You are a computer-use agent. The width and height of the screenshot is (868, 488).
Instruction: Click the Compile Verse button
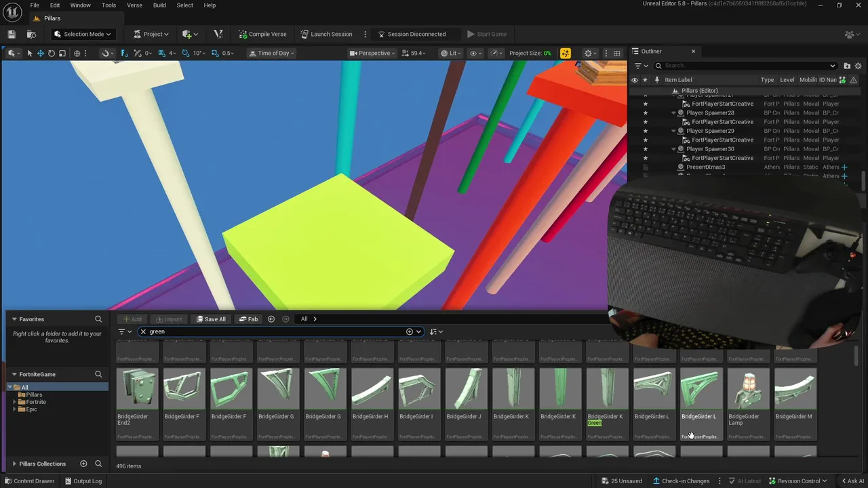(262, 34)
